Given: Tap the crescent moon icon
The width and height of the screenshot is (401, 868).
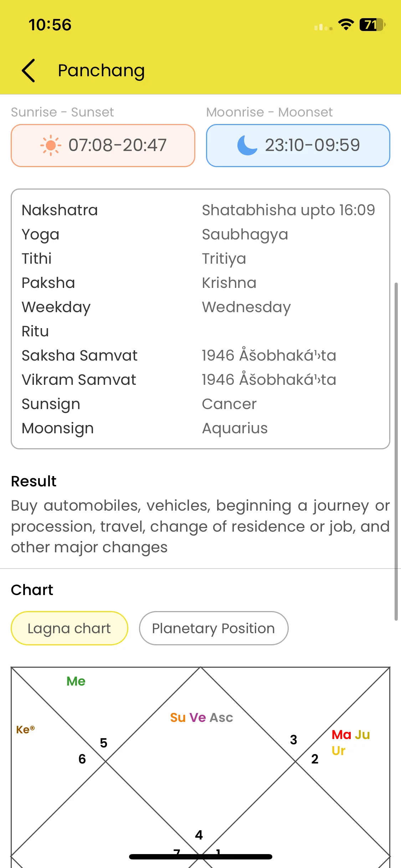Looking at the screenshot, I should click(247, 145).
